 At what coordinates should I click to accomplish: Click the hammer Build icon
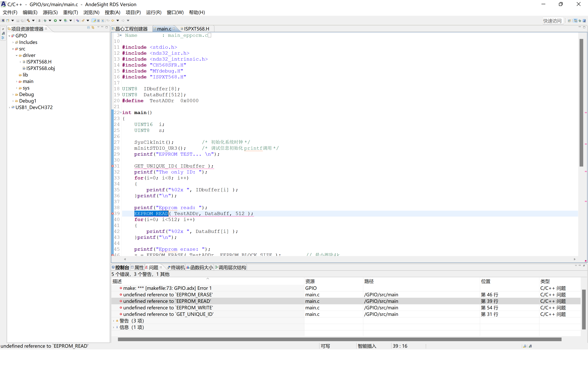click(28, 21)
